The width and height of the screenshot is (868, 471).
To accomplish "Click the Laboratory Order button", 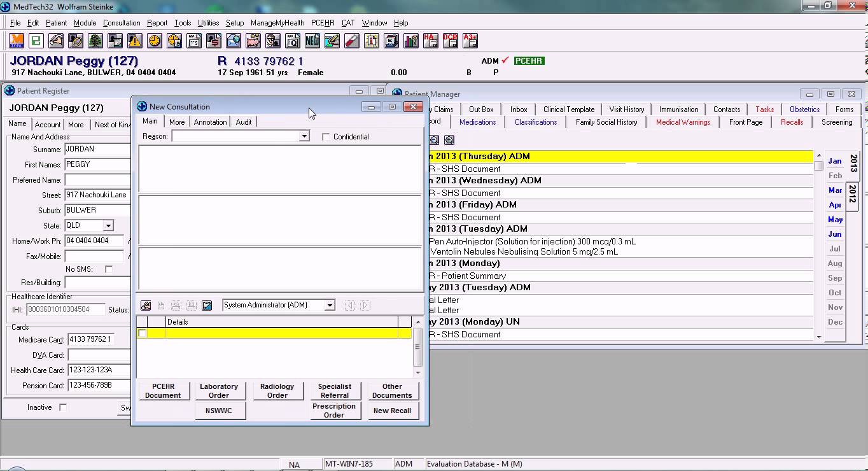I will (219, 391).
